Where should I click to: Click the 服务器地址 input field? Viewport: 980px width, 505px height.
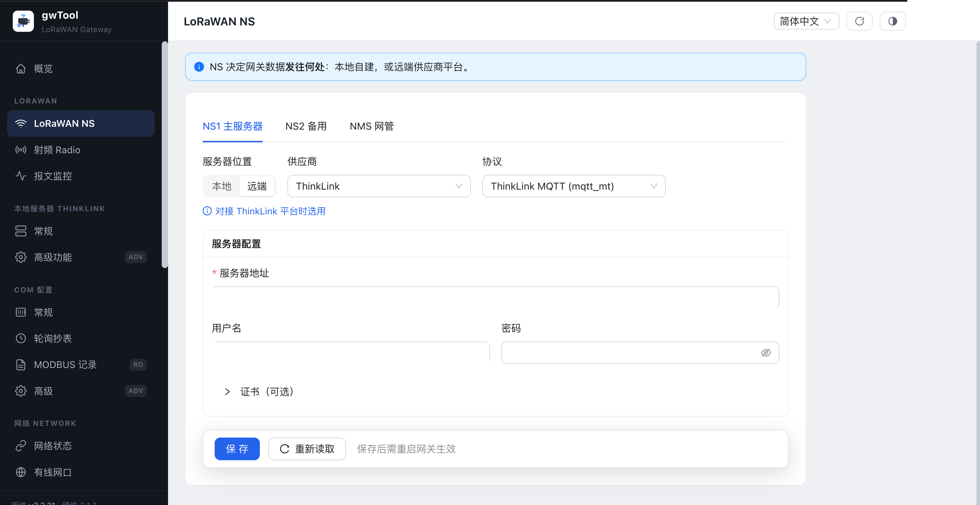[496, 298]
